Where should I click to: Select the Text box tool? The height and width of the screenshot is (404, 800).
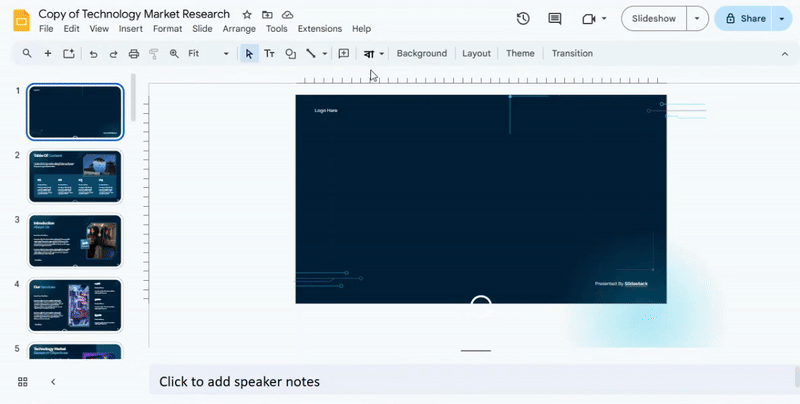(269, 54)
